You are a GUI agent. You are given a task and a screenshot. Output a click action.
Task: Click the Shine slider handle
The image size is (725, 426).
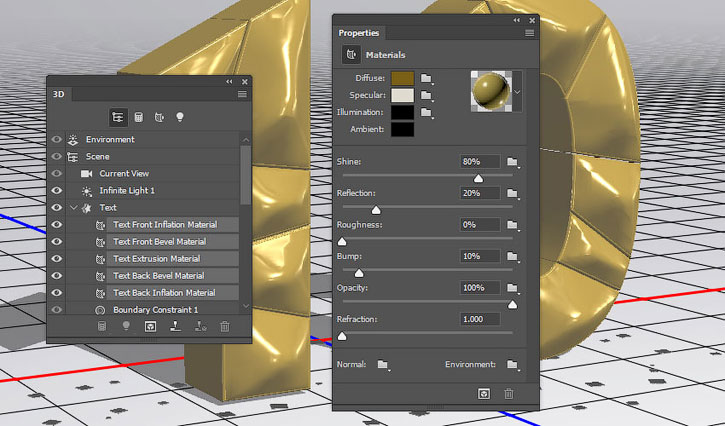coord(479,179)
